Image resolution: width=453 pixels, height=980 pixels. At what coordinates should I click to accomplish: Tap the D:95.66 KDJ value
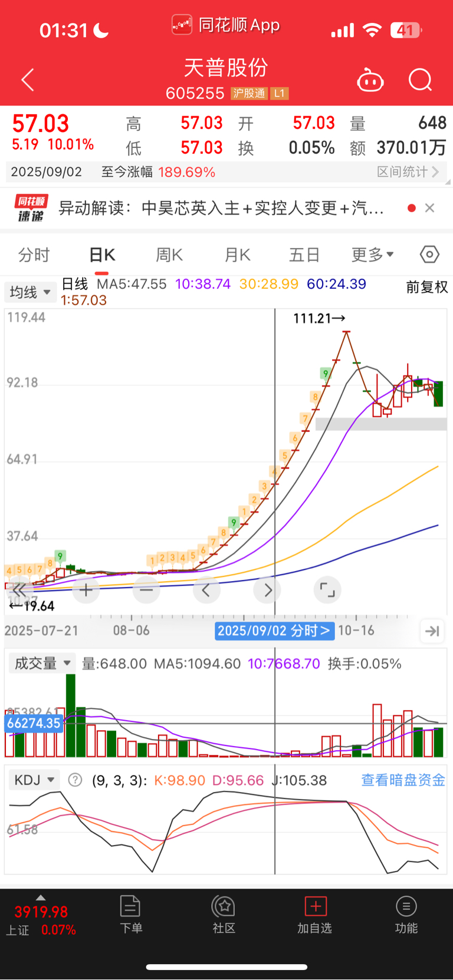tap(238, 780)
